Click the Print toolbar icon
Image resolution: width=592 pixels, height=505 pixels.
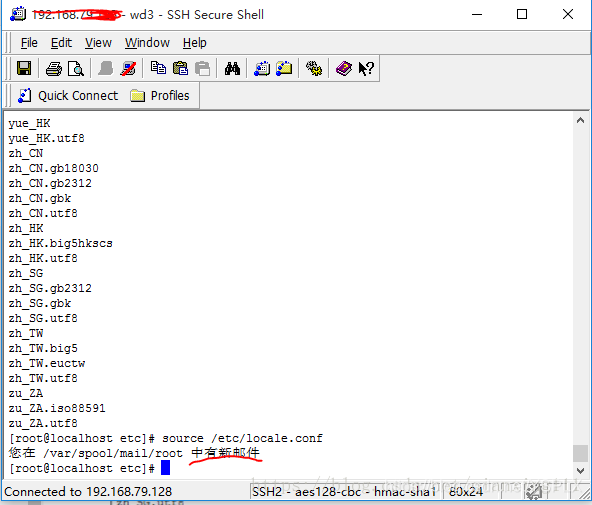[54, 68]
